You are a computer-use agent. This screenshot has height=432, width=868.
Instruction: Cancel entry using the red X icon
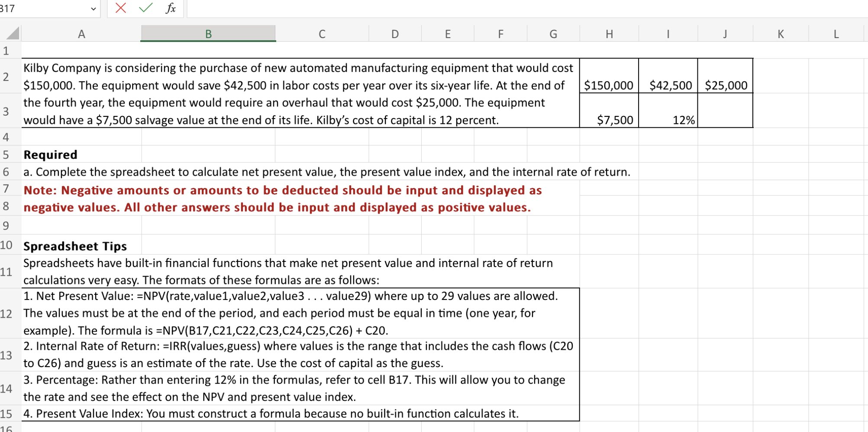121,8
